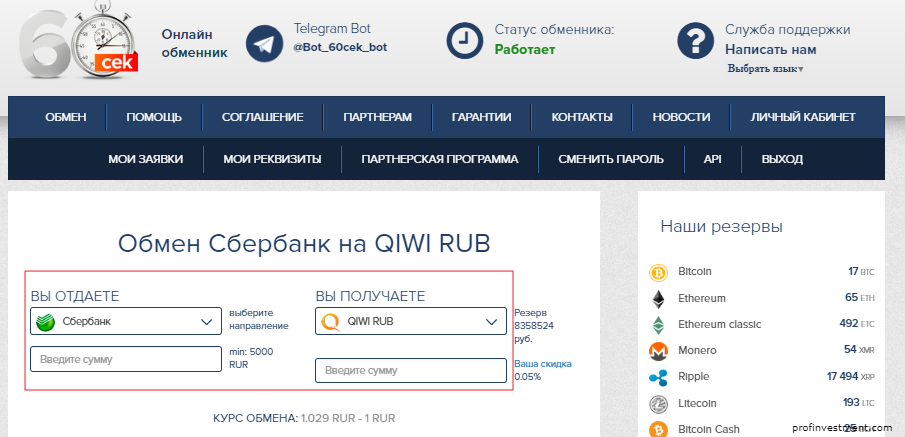The height and width of the screenshot is (437, 905).
Task: Open the ЛИЧНЫЙ КАБИНЕТ menu item
Action: [x=803, y=117]
